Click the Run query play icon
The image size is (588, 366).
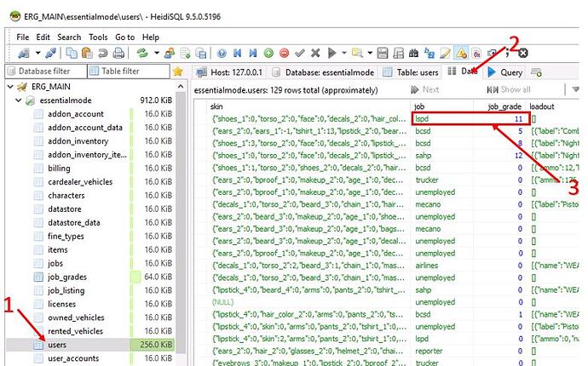pyautogui.click(x=331, y=53)
